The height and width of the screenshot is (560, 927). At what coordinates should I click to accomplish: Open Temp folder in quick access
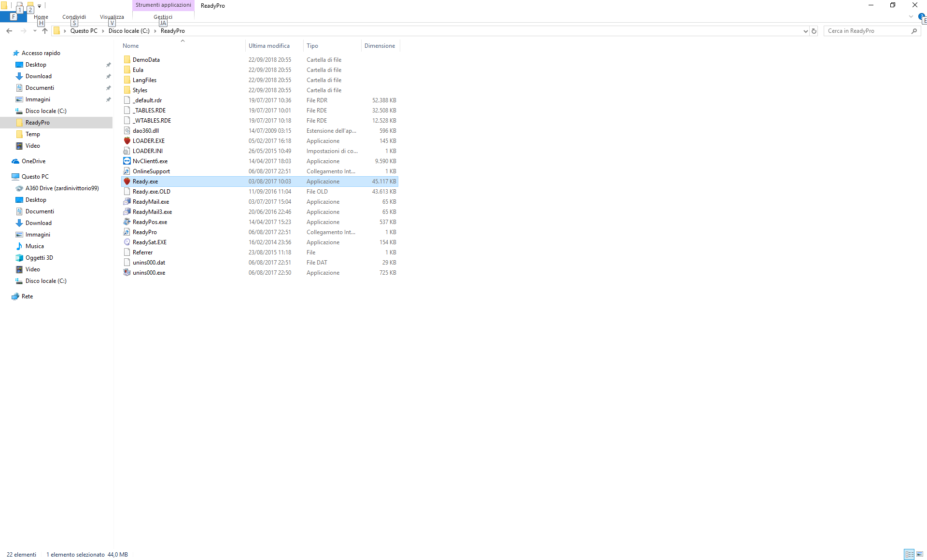pos(33,134)
